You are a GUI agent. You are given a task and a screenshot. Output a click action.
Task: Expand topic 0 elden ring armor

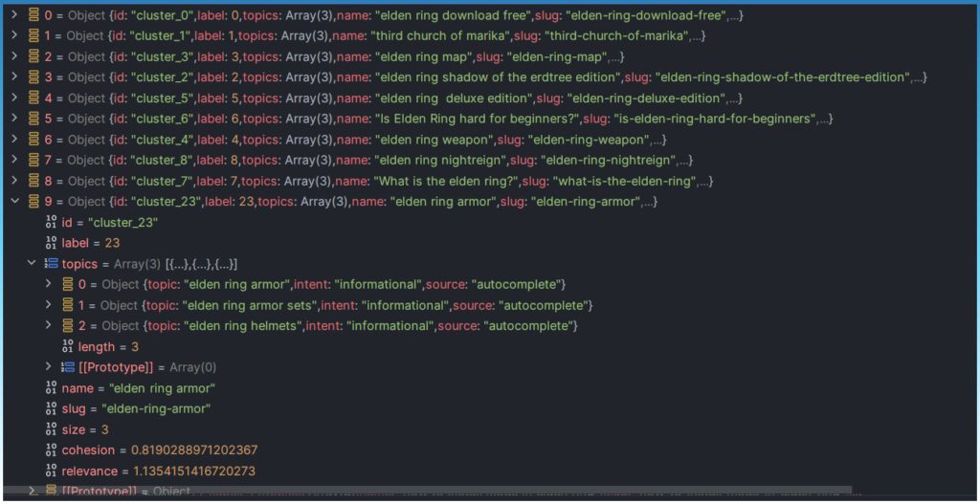point(50,284)
